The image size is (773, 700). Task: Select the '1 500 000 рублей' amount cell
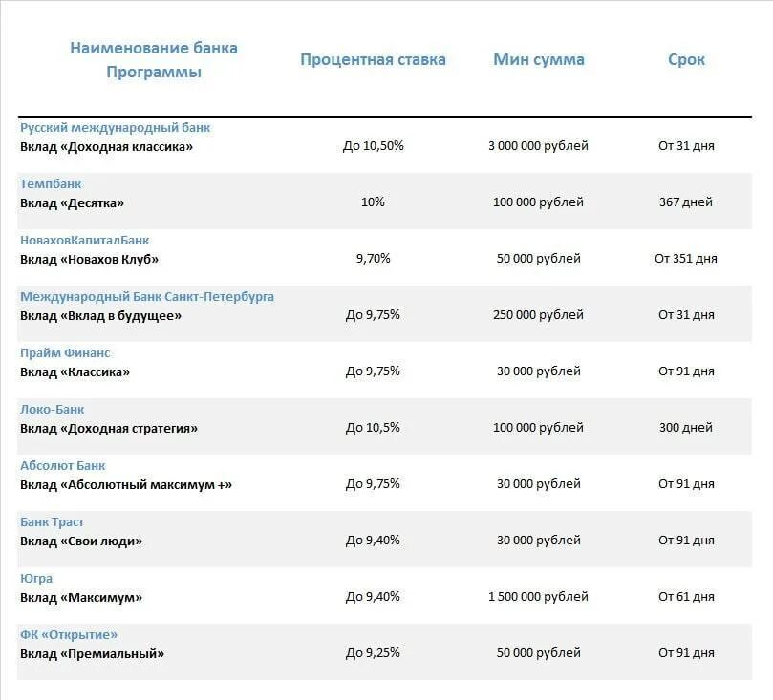click(x=538, y=597)
